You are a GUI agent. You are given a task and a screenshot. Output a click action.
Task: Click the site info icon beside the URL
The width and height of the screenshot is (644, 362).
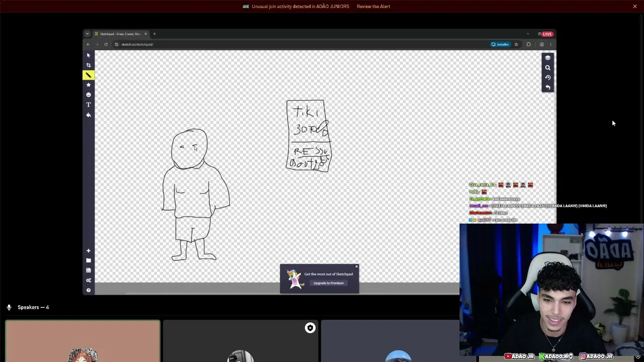116,44
